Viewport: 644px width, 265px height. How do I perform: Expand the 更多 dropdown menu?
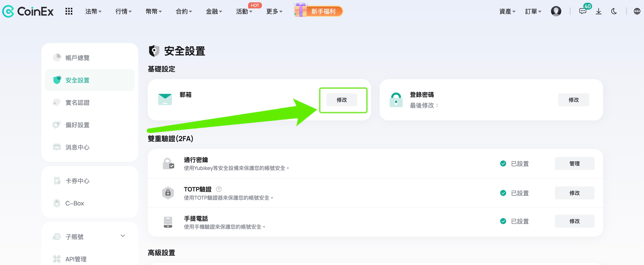coord(274,11)
